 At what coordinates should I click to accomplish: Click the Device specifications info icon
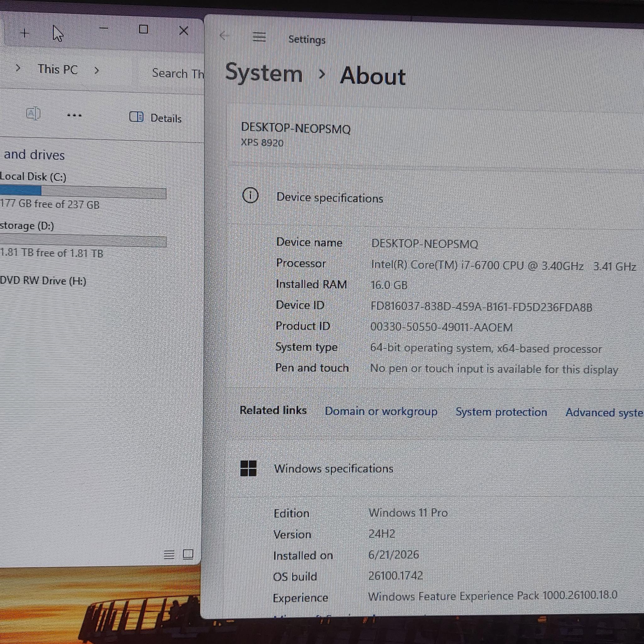click(250, 195)
